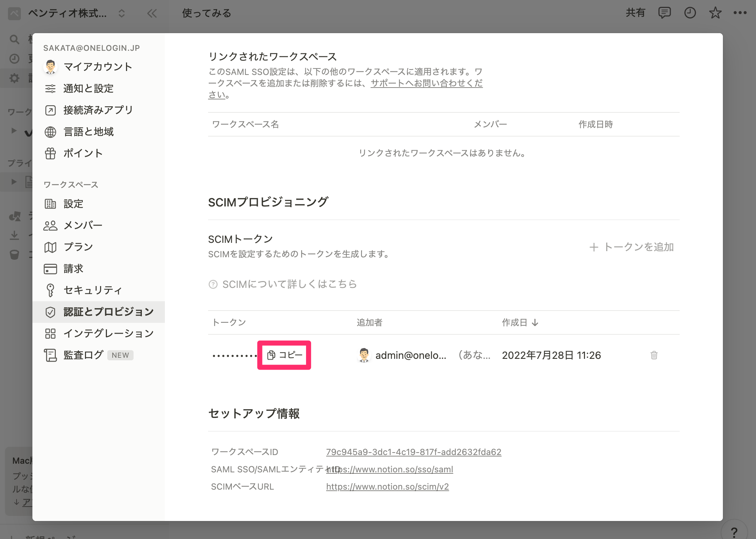Collapse sidebar with double chevron icon

pyautogui.click(x=152, y=14)
